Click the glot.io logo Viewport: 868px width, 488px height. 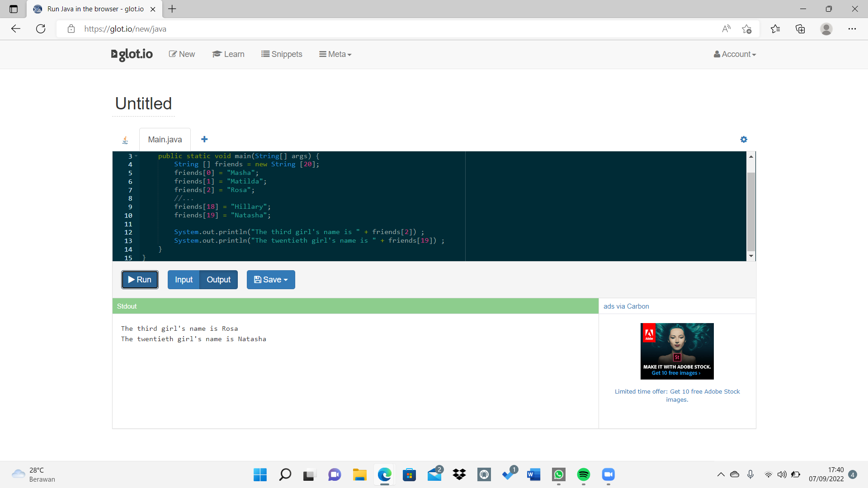[131, 54]
